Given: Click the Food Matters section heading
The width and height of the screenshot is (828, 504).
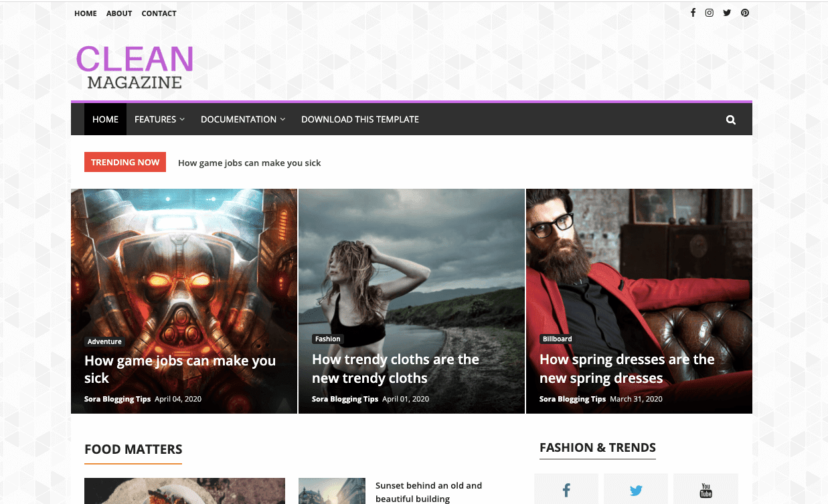Looking at the screenshot, I should click(133, 450).
